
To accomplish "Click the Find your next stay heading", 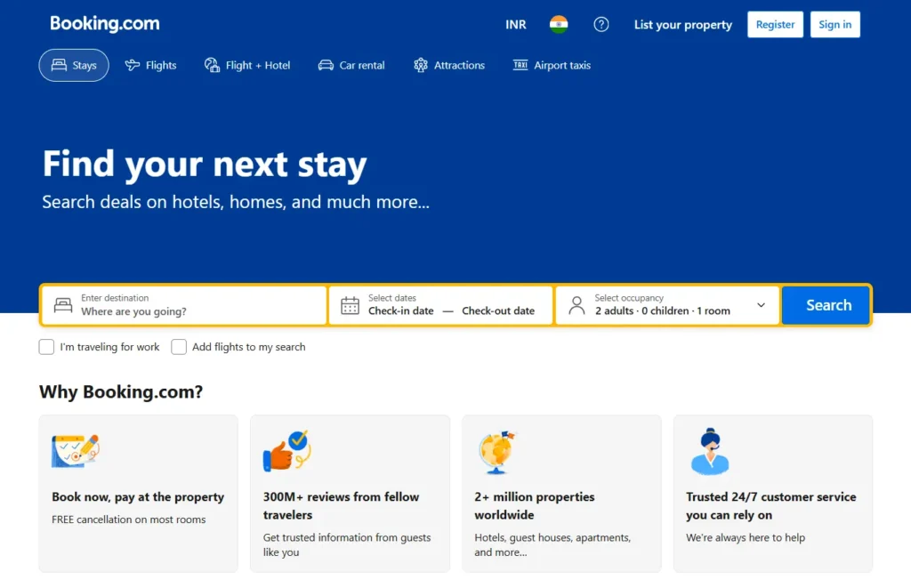I will point(205,164).
